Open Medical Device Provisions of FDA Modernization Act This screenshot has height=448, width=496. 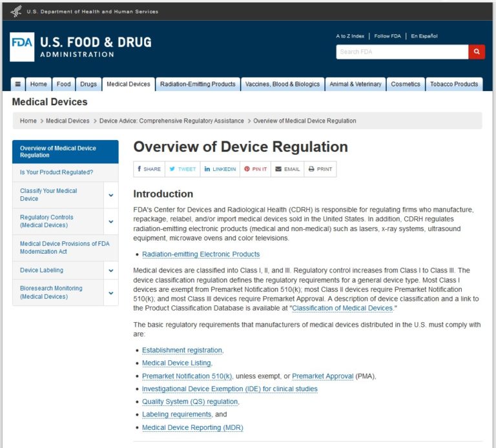click(x=65, y=247)
